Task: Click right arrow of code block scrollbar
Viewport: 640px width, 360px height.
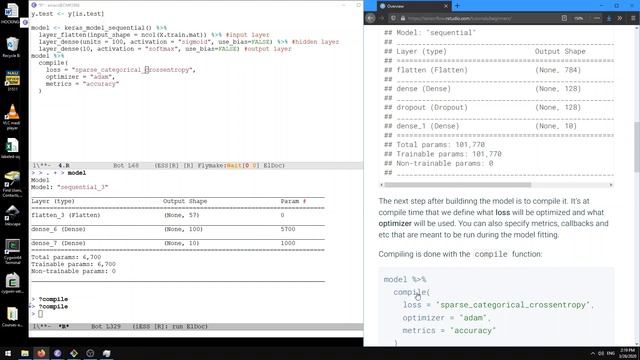Action: point(611,185)
